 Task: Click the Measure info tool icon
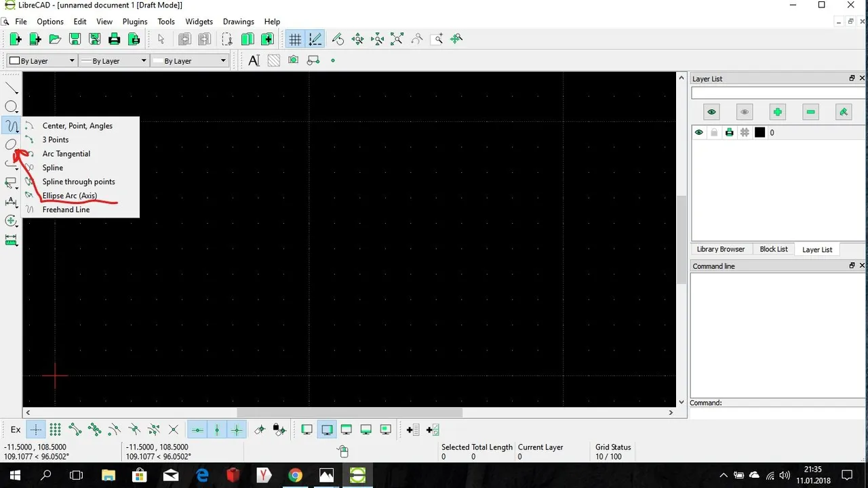click(x=12, y=240)
